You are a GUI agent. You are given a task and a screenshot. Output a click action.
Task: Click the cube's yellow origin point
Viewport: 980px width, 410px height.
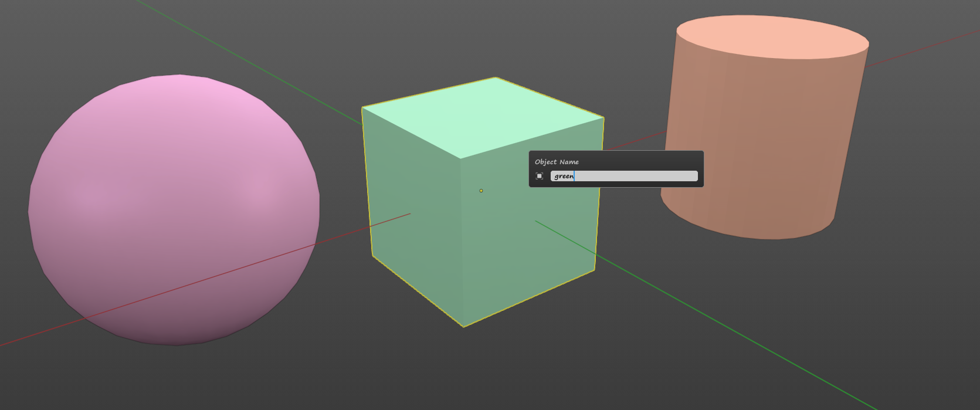tap(481, 191)
